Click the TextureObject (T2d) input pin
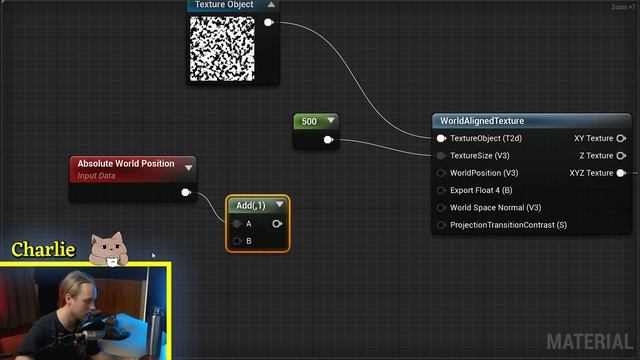The image size is (640, 360). pyautogui.click(x=441, y=138)
